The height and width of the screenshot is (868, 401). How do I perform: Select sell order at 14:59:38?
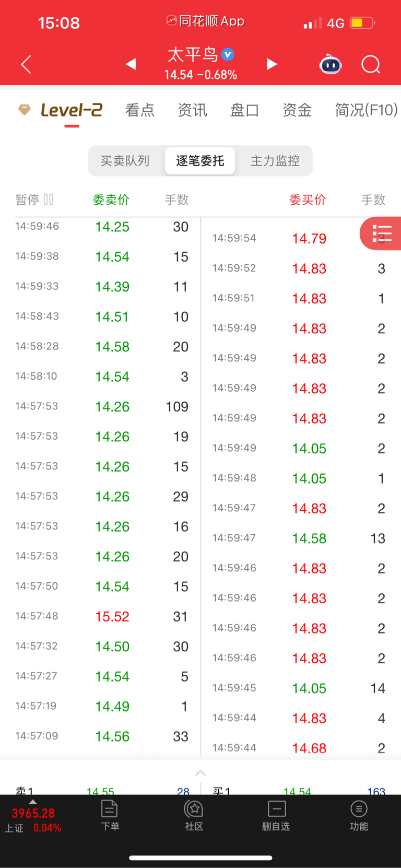102,256
